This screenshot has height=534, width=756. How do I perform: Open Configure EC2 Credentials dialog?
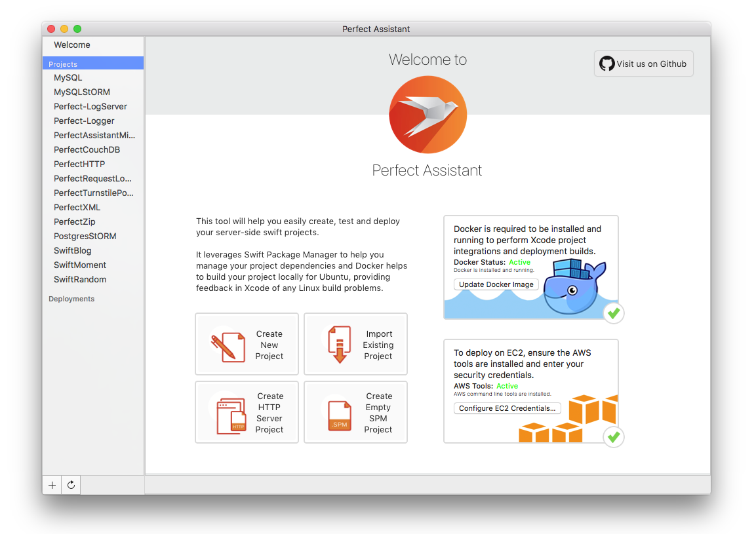[x=507, y=408]
